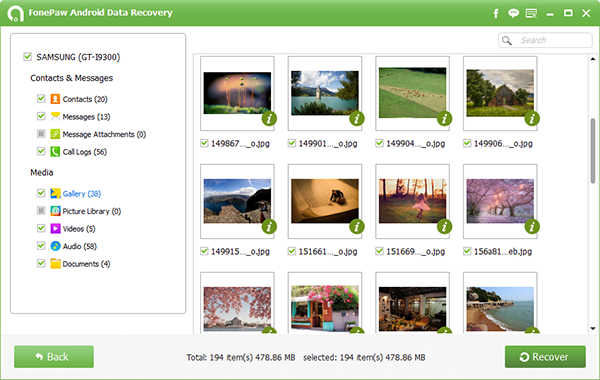The height and width of the screenshot is (380, 600).
Task: Click the Gallery category icon
Action: (x=55, y=193)
